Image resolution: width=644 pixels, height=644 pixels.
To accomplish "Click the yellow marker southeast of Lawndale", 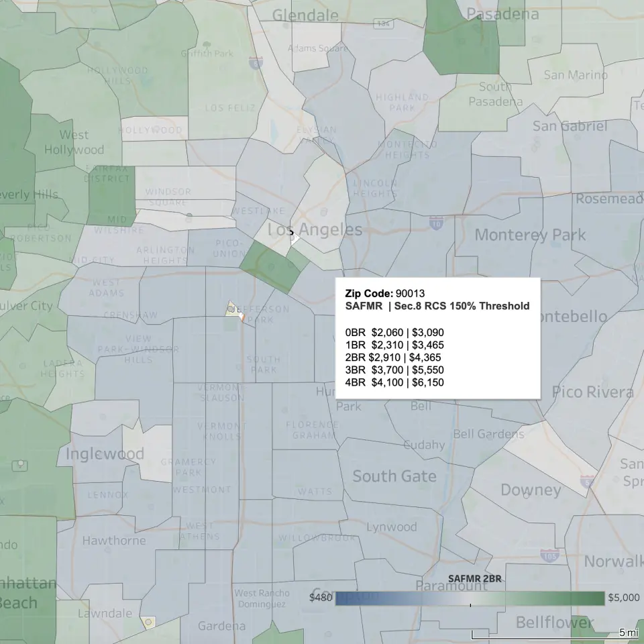I will tap(149, 622).
